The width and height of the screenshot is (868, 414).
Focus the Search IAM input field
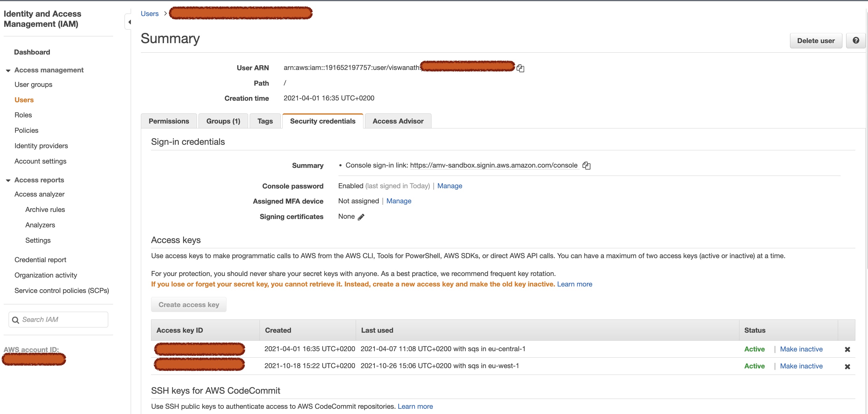click(x=62, y=319)
